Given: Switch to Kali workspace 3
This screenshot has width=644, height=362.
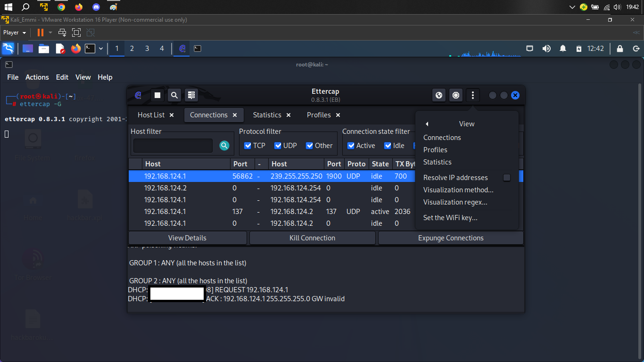Looking at the screenshot, I should click(147, 49).
